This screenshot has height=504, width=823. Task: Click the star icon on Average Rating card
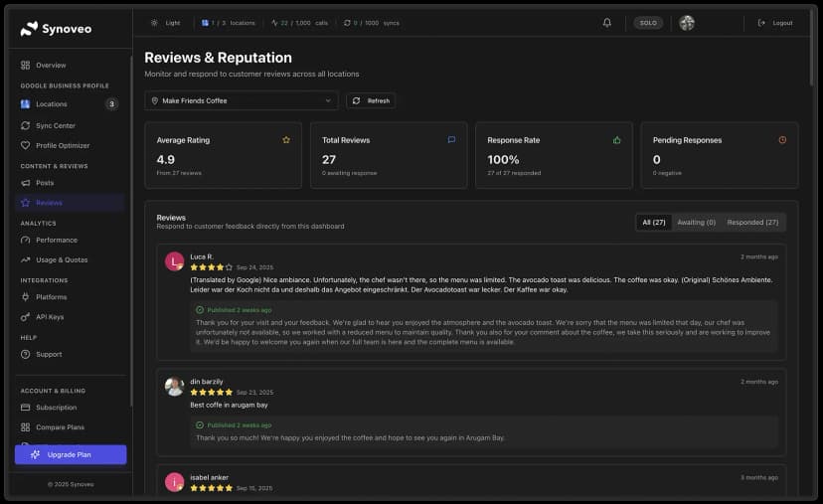[286, 140]
